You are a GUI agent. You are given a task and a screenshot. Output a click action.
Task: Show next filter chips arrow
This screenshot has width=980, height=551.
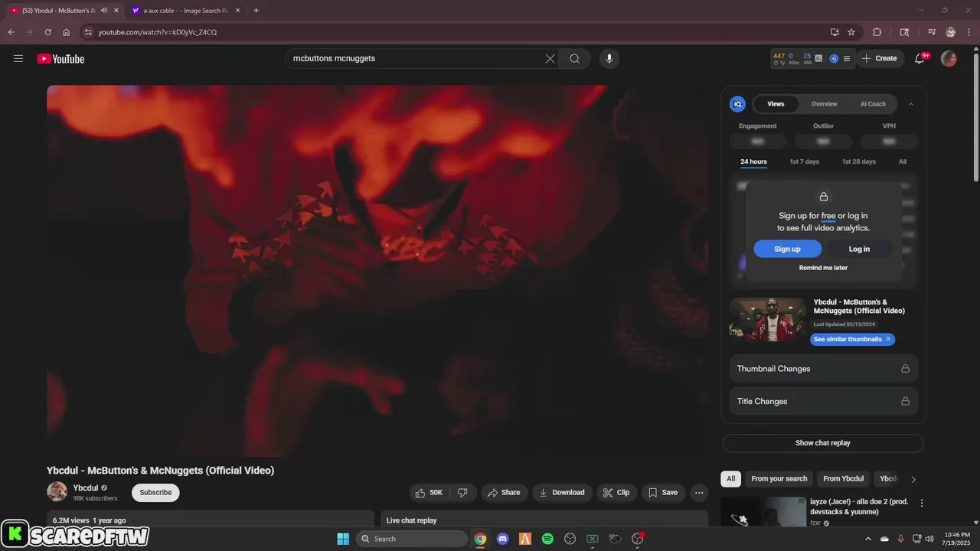pos(913,479)
